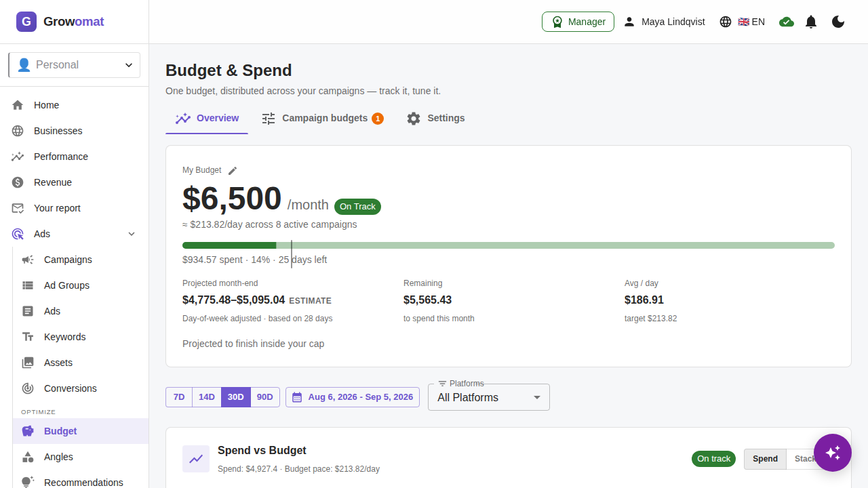Click the budget spend progress bar
This screenshot has height=488, width=868.
pos(509,245)
